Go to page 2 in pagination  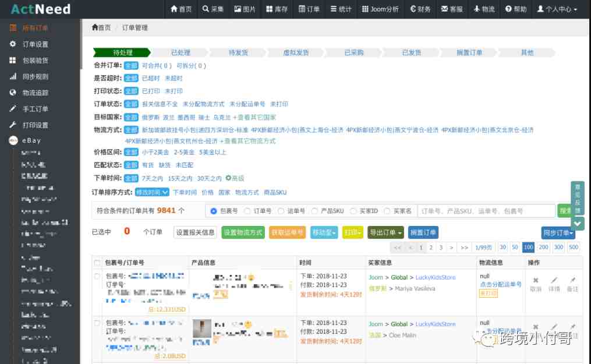click(x=431, y=248)
